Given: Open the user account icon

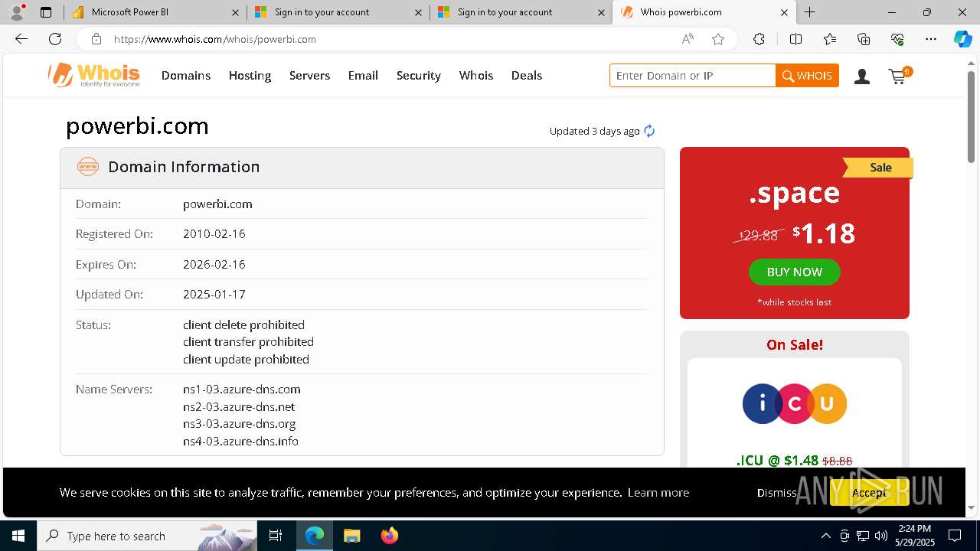Looking at the screenshot, I should [862, 76].
